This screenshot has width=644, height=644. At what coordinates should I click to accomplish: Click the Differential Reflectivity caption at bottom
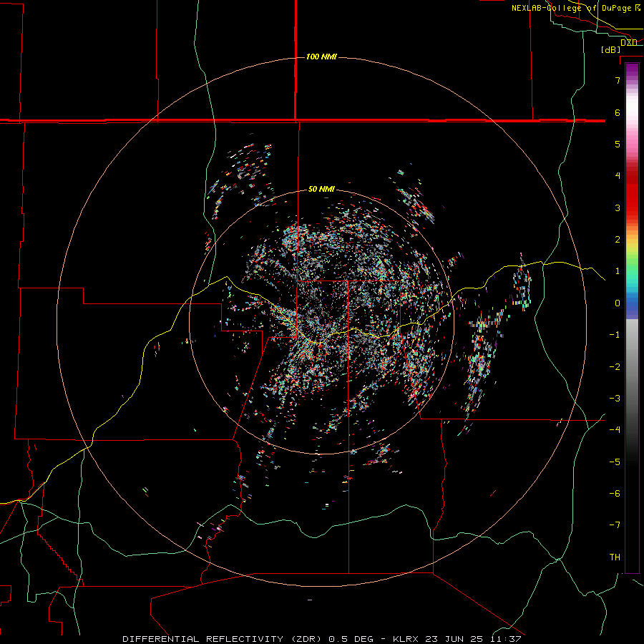pos(321,639)
